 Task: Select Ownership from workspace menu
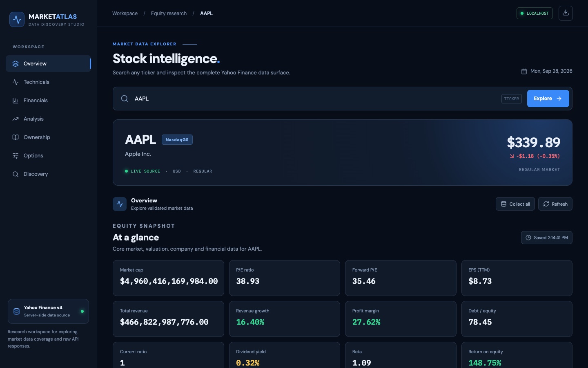coord(49,137)
